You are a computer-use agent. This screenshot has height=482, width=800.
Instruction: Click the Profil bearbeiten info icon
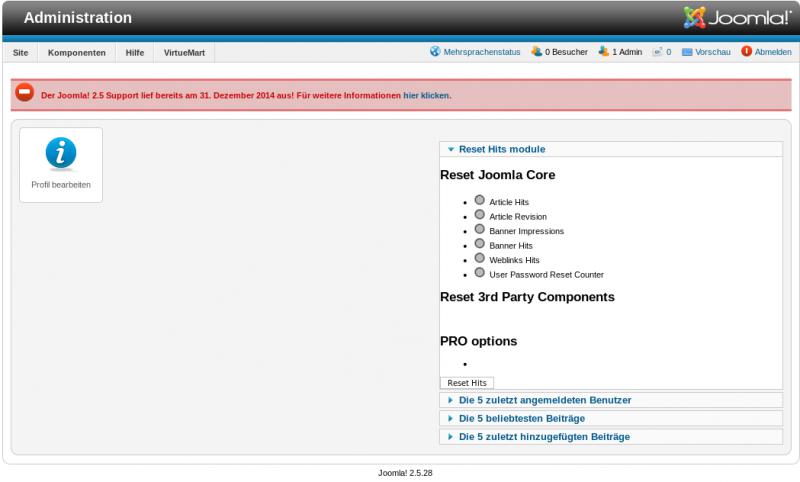[x=61, y=153]
